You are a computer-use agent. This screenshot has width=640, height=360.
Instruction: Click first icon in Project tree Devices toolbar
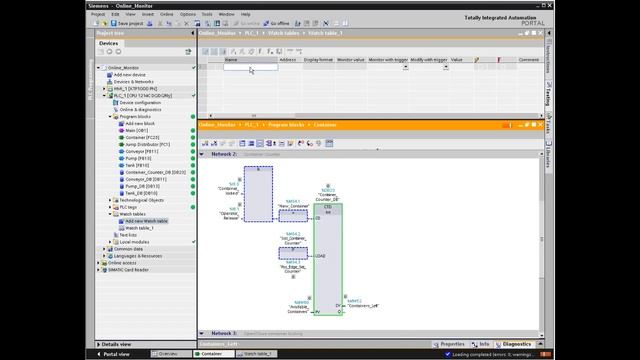(x=101, y=52)
